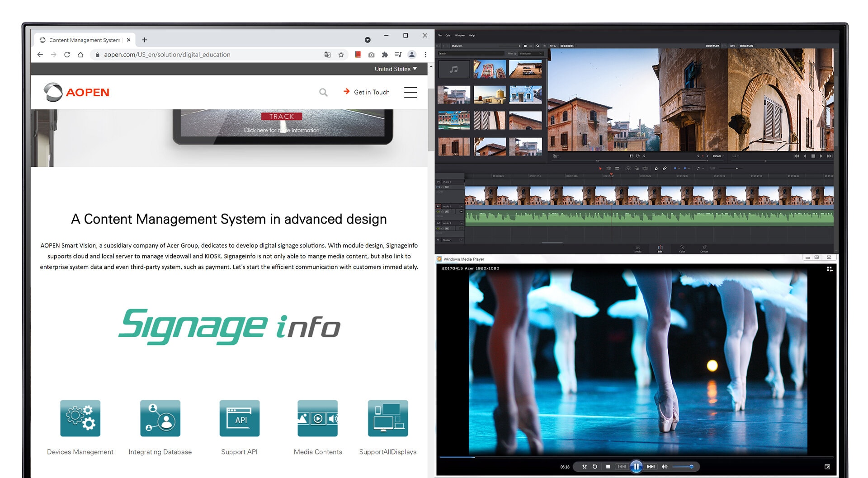Click the Devices Management icon

(x=80, y=418)
